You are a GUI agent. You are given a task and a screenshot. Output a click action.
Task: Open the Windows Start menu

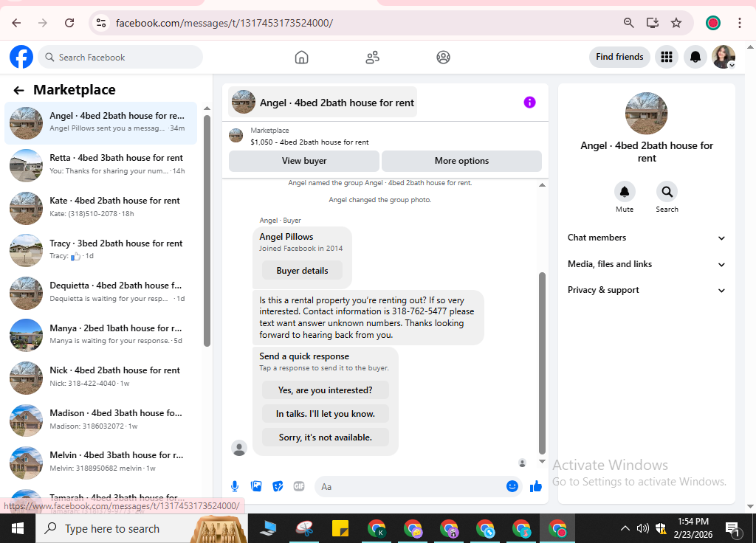18,528
